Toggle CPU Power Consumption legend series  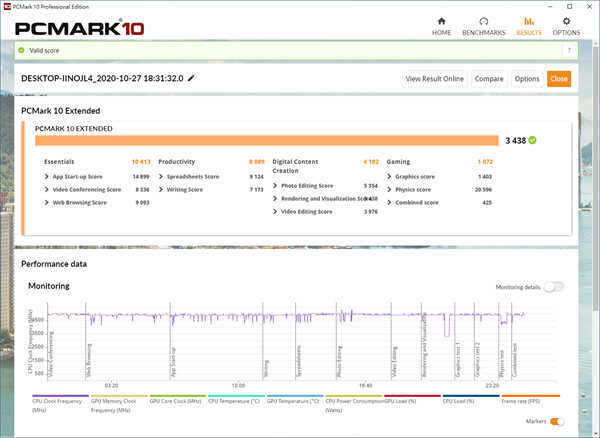point(354,404)
